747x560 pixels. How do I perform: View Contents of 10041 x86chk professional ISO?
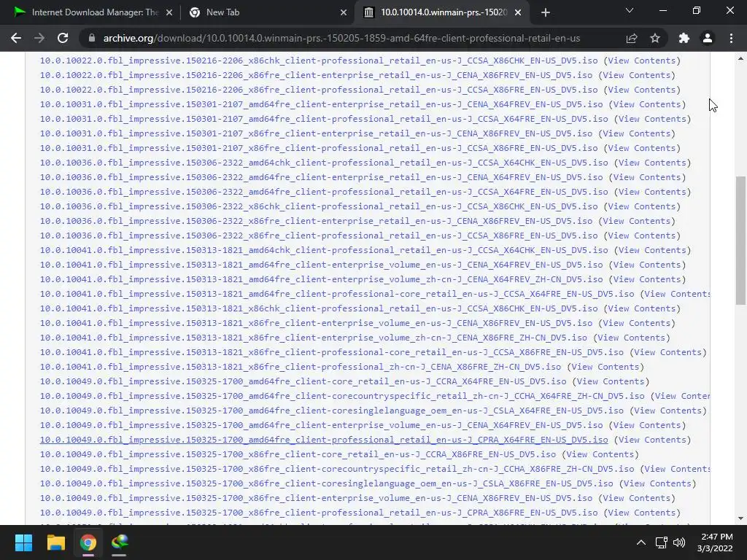642,309
